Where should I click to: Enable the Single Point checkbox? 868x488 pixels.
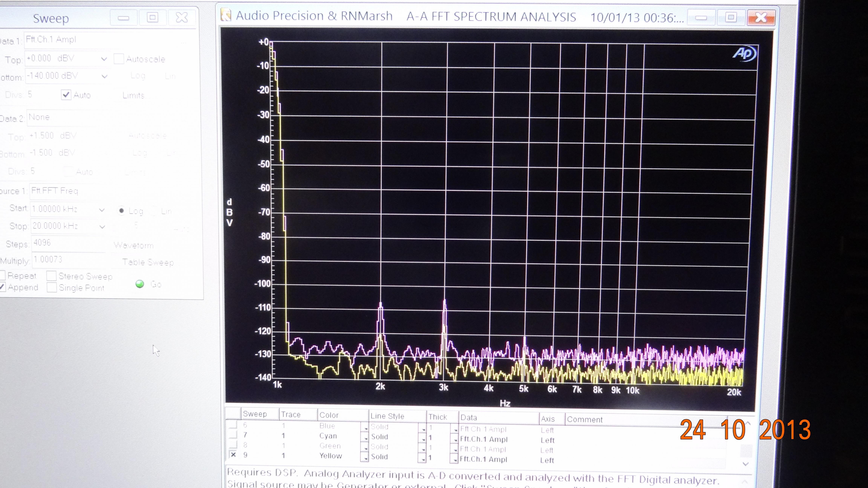click(x=52, y=288)
